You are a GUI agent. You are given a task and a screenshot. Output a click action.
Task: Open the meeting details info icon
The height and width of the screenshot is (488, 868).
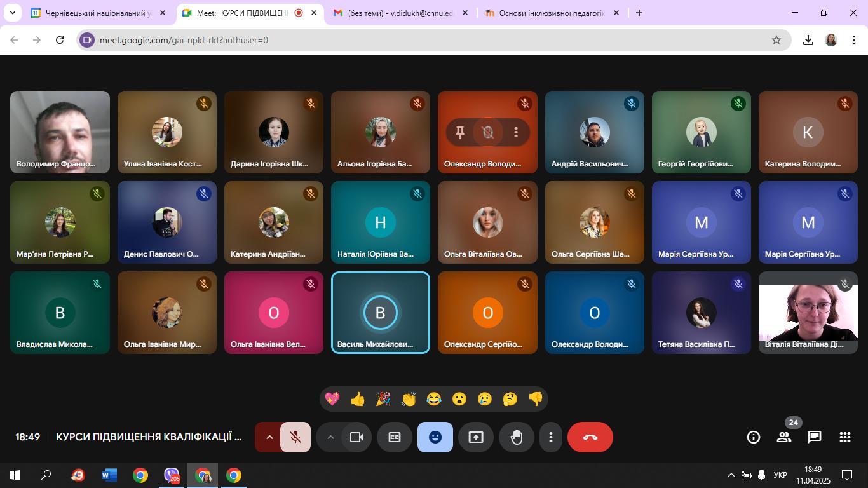coord(754,437)
